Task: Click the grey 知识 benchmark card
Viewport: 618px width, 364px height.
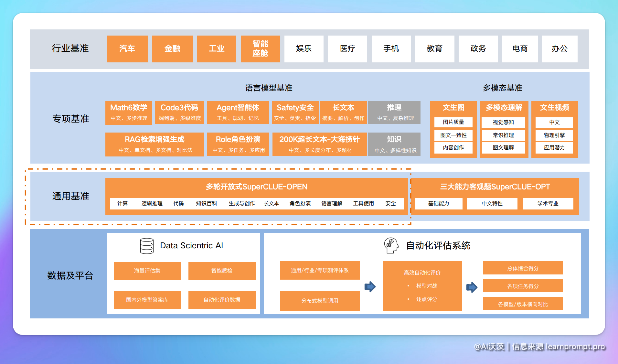Action: (394, 145)
